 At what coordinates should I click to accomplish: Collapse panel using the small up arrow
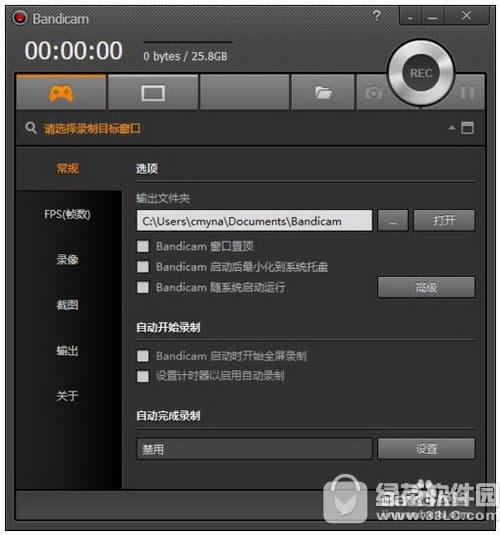[x=452, y=128]
